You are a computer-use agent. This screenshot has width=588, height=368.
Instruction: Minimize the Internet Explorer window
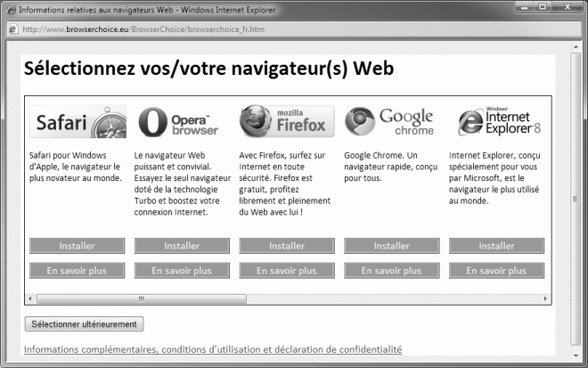coord(525,7)
